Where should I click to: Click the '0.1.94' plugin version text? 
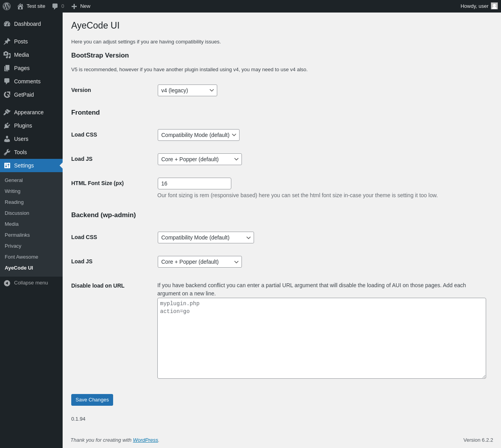78,419
